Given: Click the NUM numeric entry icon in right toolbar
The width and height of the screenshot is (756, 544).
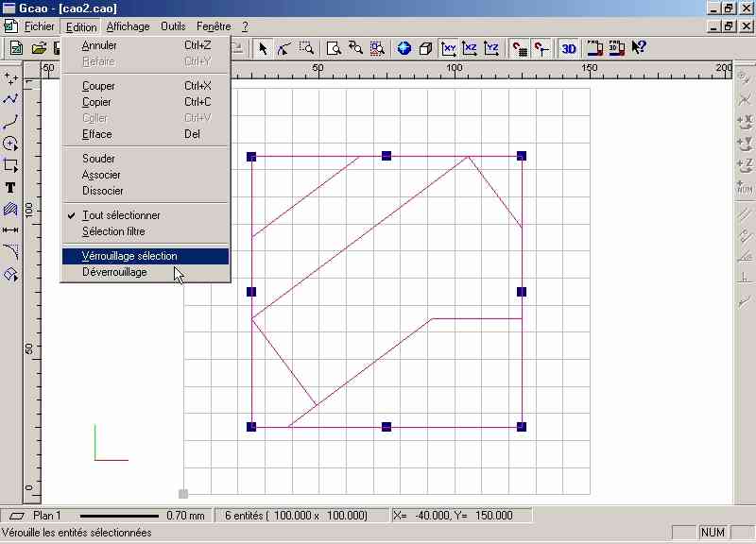Looking at the screenshot, I should click(x=745, y=187).
